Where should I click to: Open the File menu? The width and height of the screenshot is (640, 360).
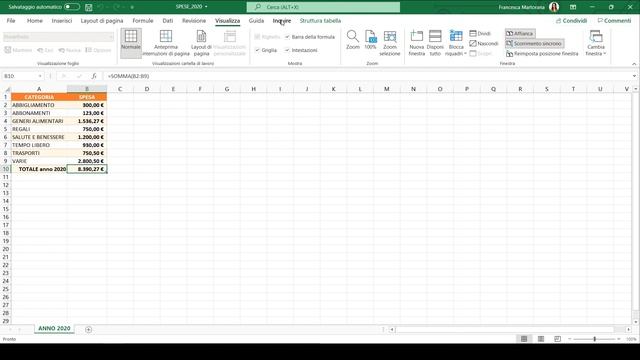[11, 20]
